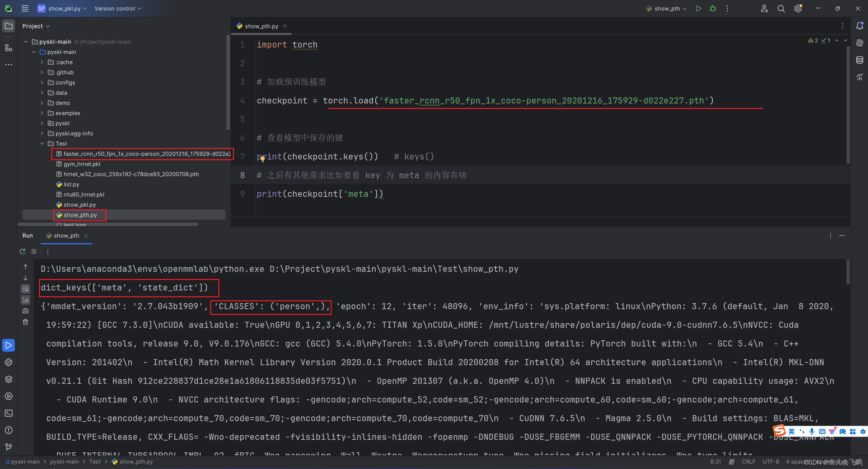The width and height of the screenshot is (868, 469).
Task: Open the Search Everywhere magnifier
Action: pos(781,8)
